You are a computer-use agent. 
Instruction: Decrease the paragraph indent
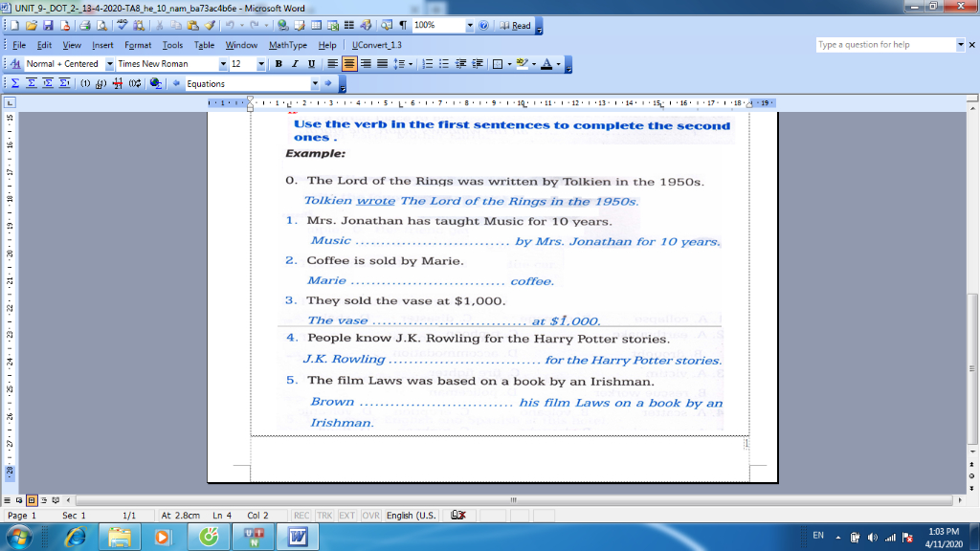(460, 64)
